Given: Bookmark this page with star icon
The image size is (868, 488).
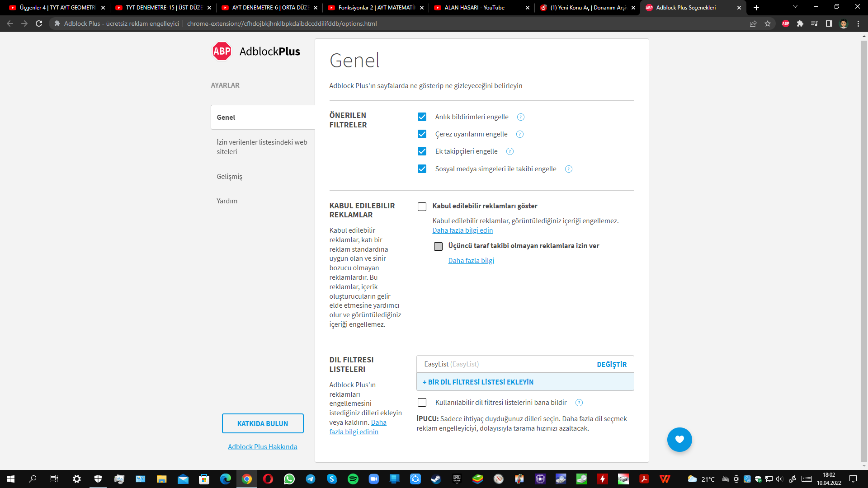Looking at the screenshot, I should click(768, 23).
